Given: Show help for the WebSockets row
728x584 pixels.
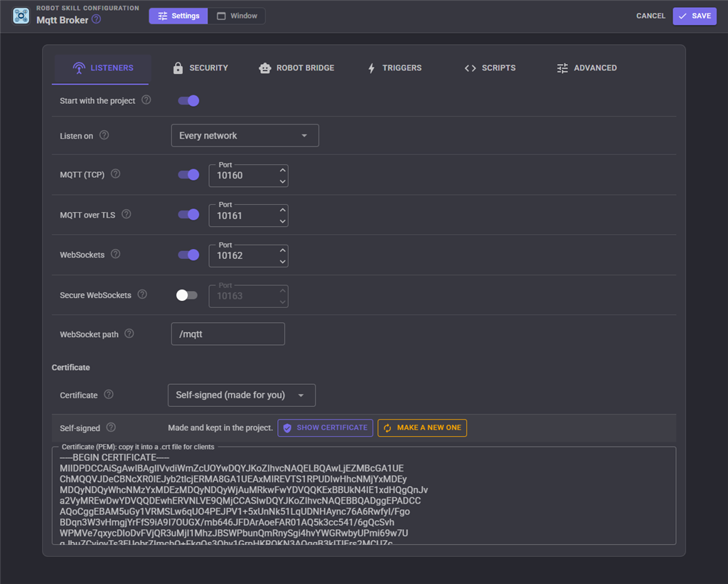Looking at the screenshot, I should pyautogui.click(x=116, y=254).
